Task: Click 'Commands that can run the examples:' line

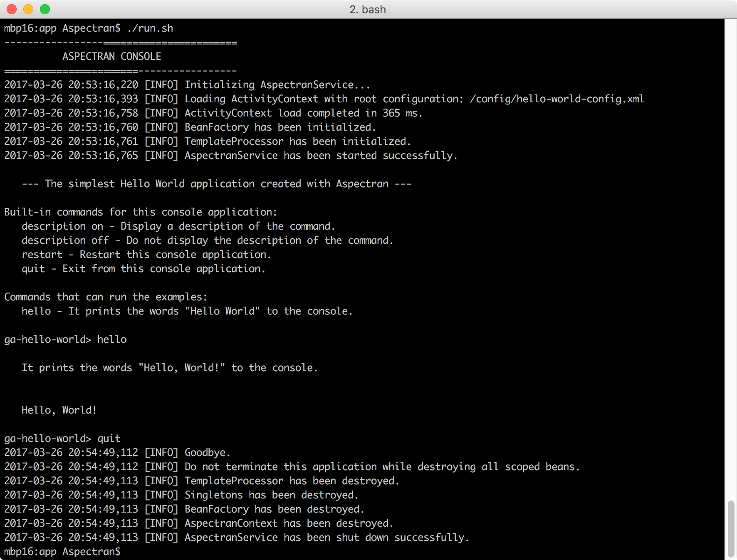Action: pyautogui.click(x=106, y=297)
